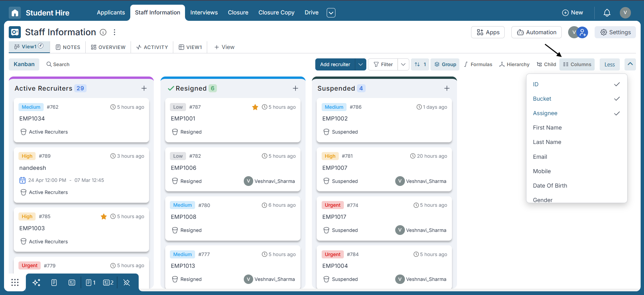Add a new View

pyautogui.click(x=224, y=47)
